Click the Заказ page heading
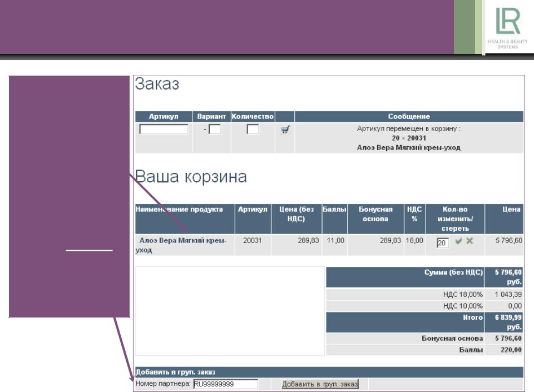 (157, 84)
